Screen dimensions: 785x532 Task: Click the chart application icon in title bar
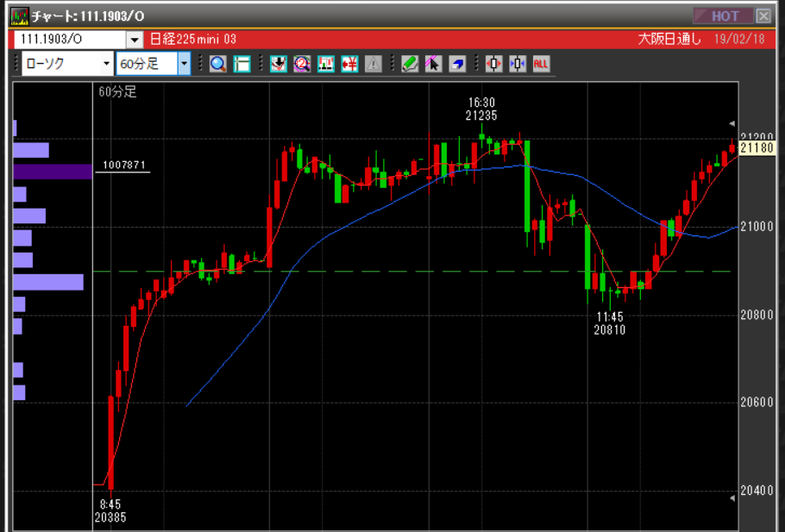pyautogui.click(x=20, y=16)
